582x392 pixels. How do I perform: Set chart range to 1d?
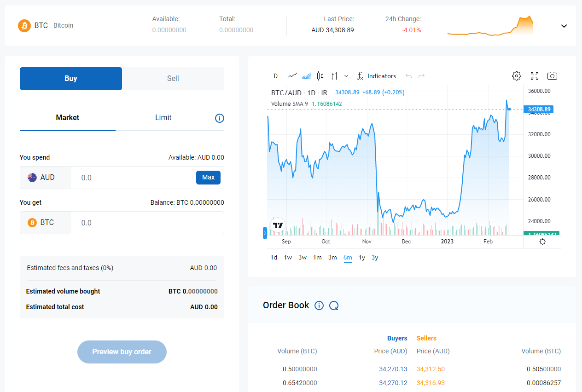pyautogui.click(x=274, y=258)
